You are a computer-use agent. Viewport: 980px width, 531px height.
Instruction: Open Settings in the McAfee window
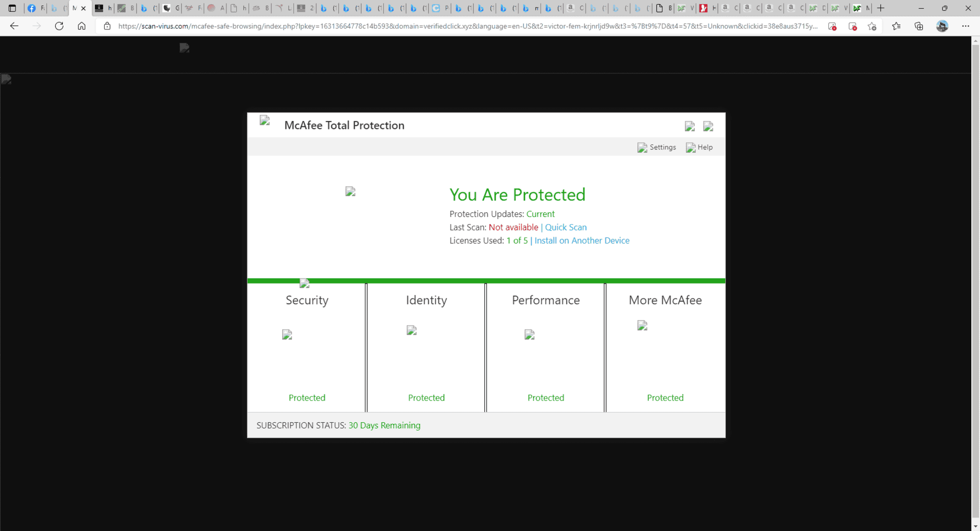pos(657,147)
